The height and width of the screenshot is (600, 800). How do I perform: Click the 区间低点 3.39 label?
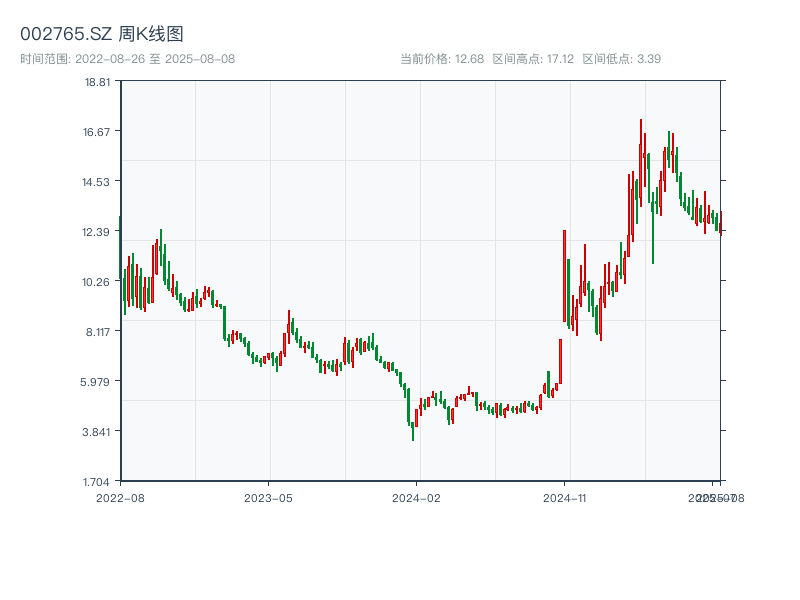(x=621, y=59)
